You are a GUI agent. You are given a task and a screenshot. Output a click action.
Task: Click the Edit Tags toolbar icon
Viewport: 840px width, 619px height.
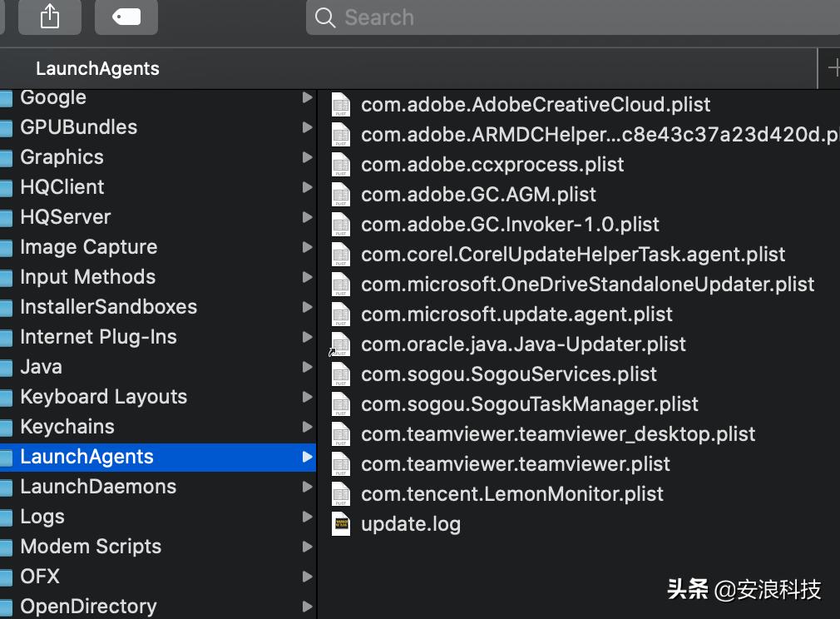tap(126, 17)
